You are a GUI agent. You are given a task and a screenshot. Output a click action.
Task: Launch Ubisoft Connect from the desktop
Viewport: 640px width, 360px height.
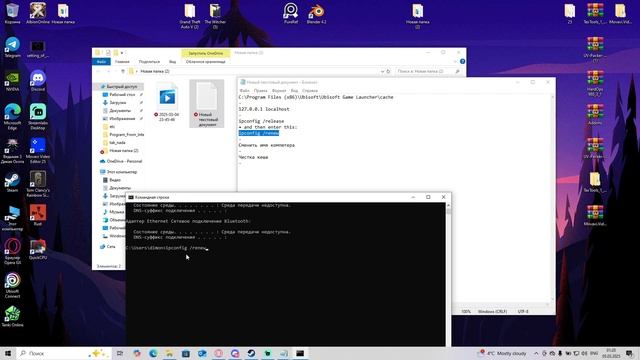point(12,285)
